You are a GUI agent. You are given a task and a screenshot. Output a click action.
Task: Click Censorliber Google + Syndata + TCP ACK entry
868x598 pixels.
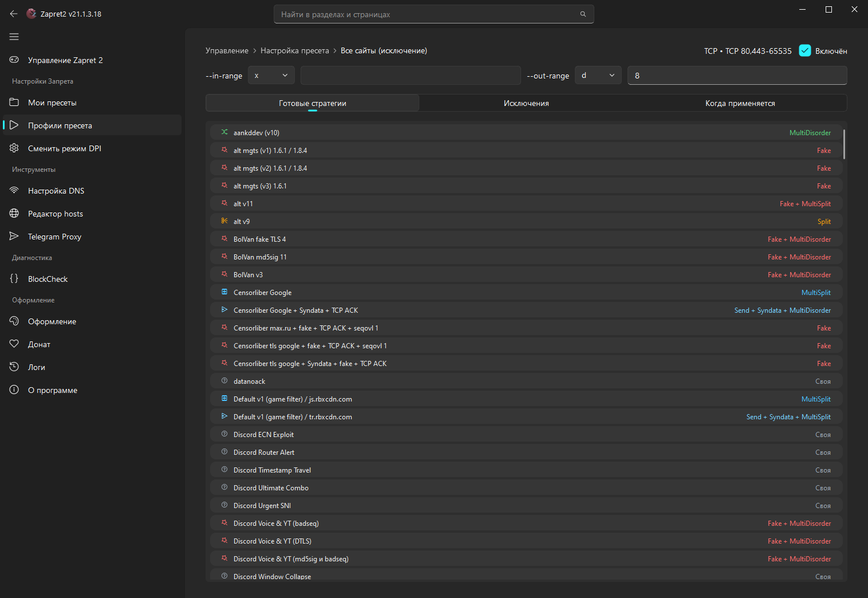click(526, 310)
